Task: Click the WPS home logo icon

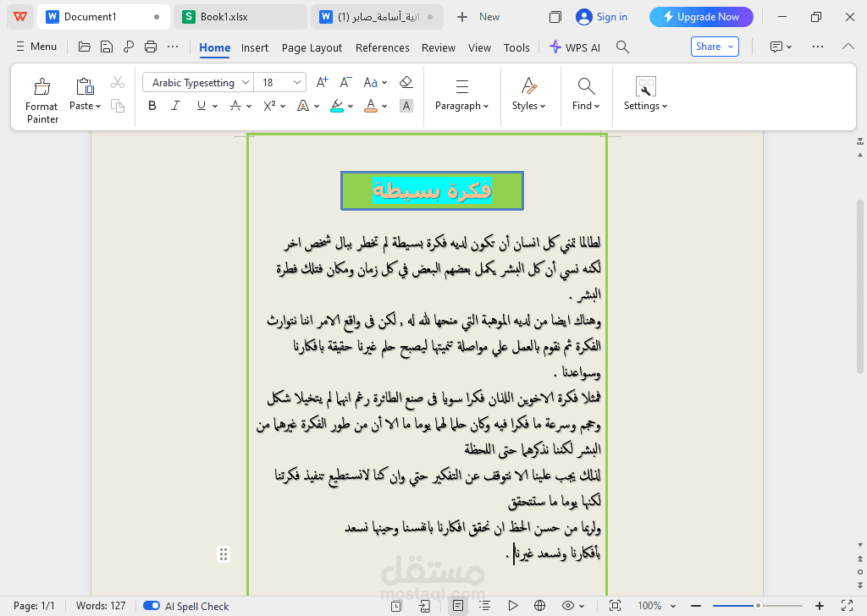Action: pos(20,17)
